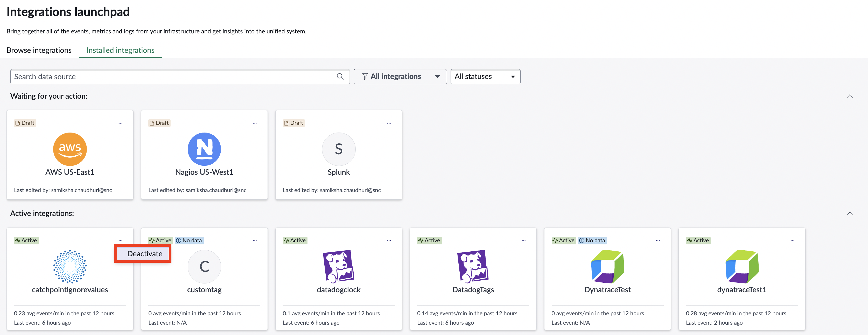Click 'Last event: N/A' on DynatraceTest card
868x335 pixels.
(571, 323)
